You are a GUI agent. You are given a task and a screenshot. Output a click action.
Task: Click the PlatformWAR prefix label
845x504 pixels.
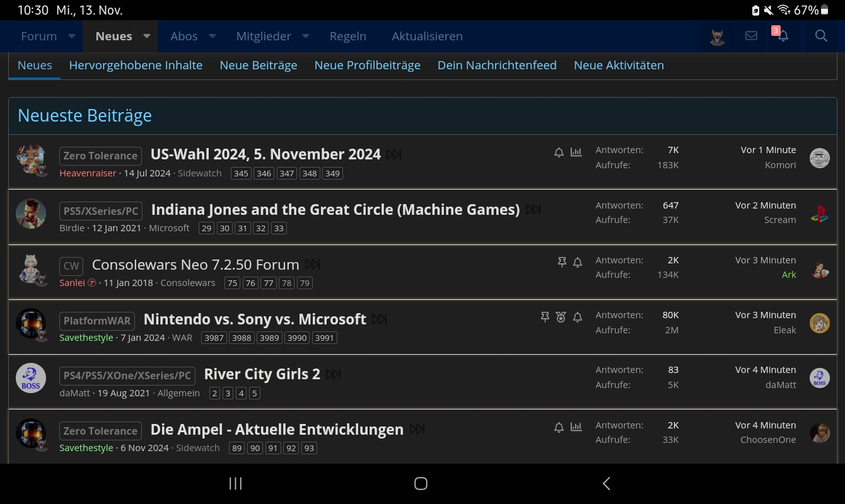(97, 321)
